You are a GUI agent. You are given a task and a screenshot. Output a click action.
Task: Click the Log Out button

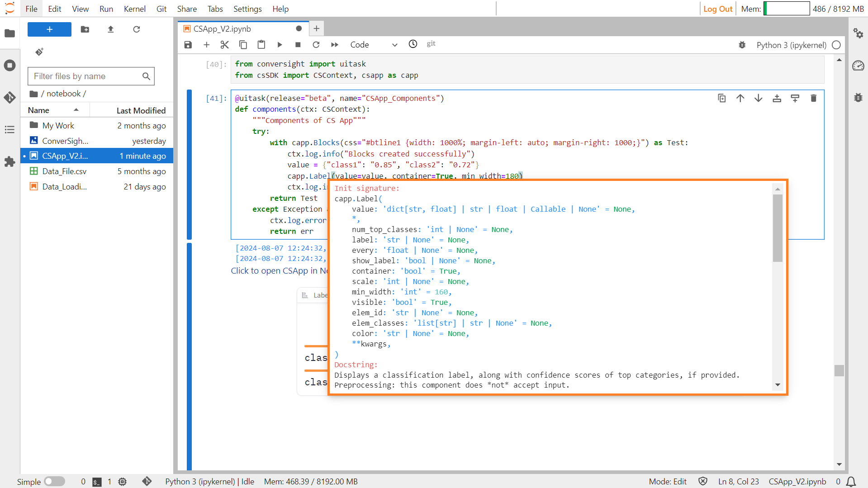click(x=718, y=9)
